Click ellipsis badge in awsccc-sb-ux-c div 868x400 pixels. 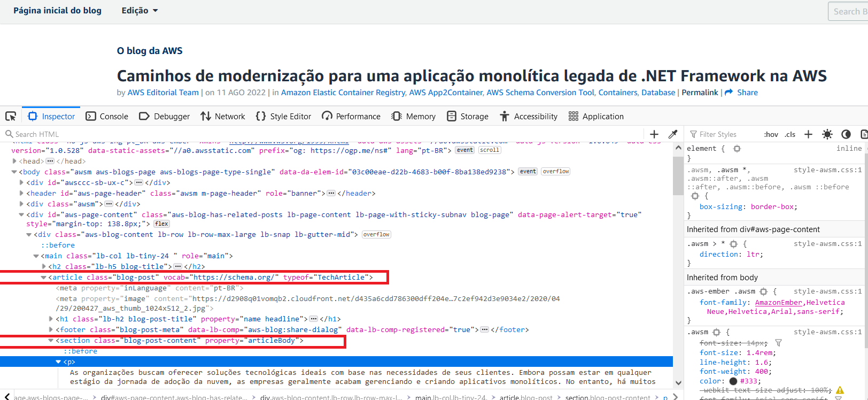pos(138,182)
